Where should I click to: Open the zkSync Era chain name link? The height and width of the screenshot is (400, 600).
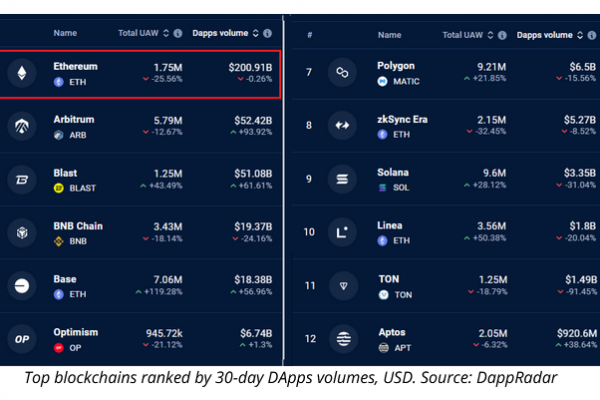[402, 119]
